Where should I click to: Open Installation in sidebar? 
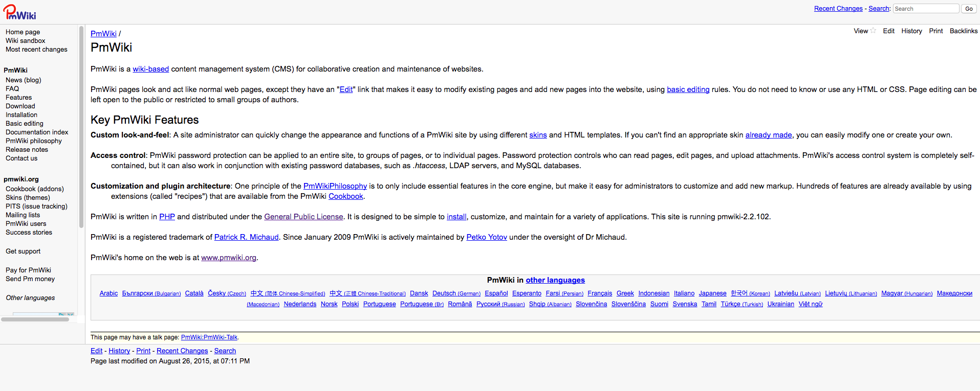[21, 115]
